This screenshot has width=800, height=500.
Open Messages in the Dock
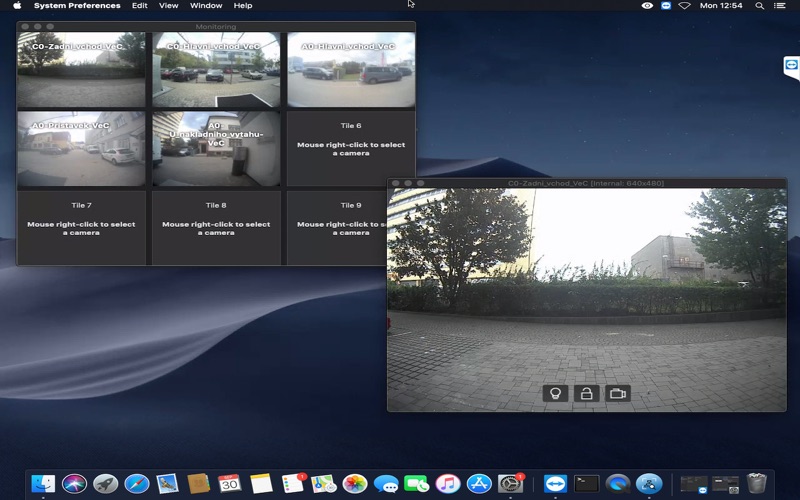tap(386, 483)
